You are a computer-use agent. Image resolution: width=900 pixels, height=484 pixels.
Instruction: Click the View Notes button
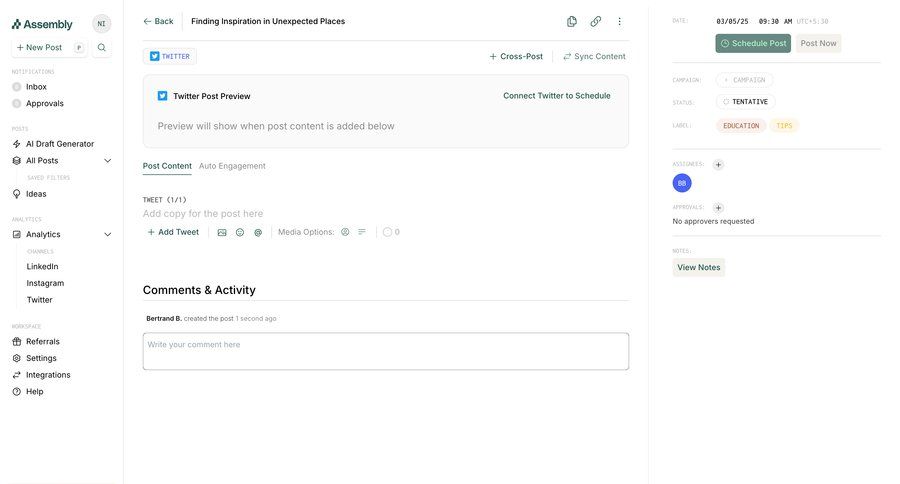[x=699, y=268]
